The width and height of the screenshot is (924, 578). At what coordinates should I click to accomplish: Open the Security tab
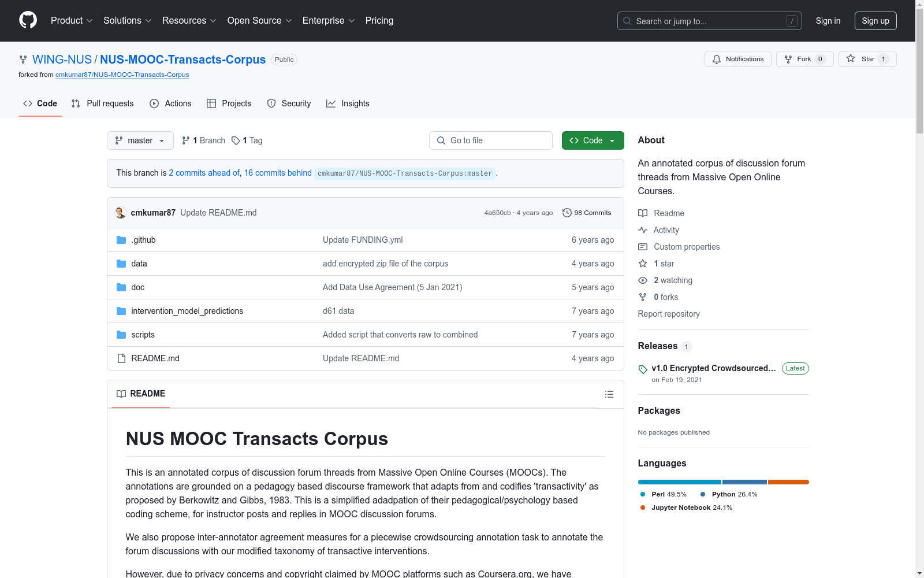(289, 103)
